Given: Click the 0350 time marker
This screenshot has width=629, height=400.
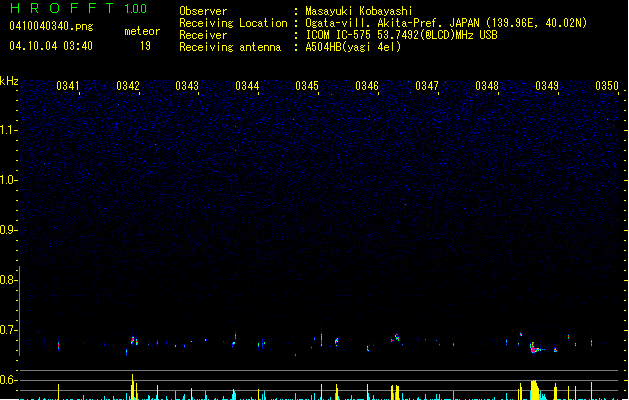Looking at the screenshot, I should tap(607, 86).
